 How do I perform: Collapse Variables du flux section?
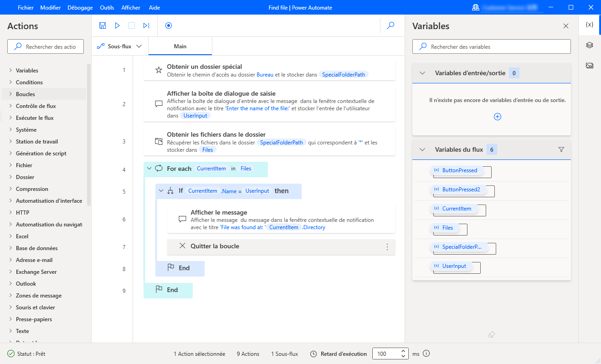click(422, 149)
